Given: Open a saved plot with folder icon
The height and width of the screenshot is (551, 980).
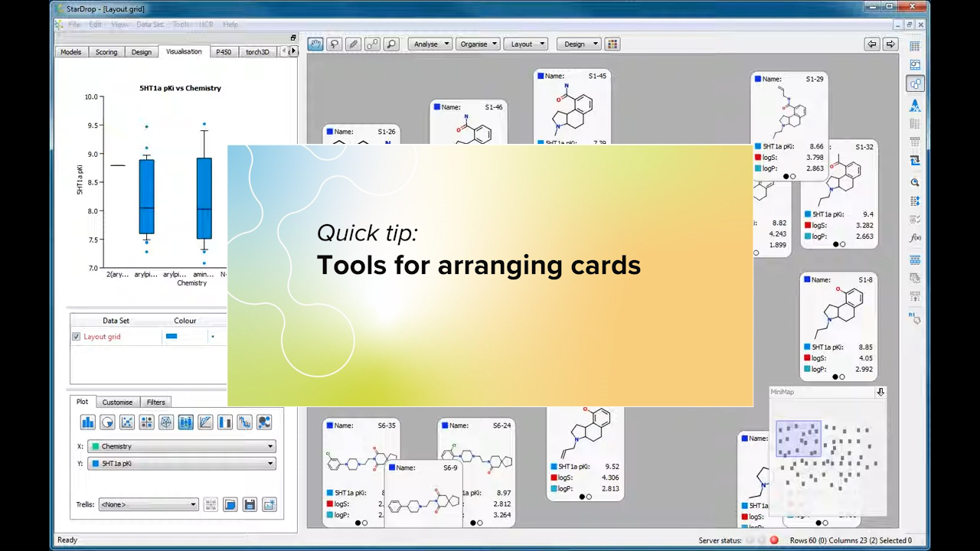Looking at the screenshot, I should click(230, 505).
